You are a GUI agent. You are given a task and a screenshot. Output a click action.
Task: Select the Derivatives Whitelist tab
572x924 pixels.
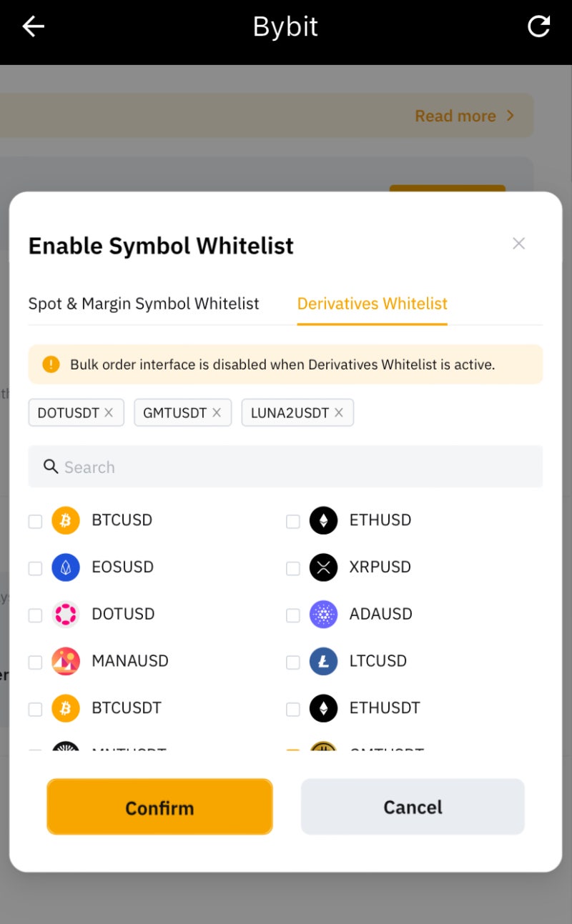tap(372, 304)
